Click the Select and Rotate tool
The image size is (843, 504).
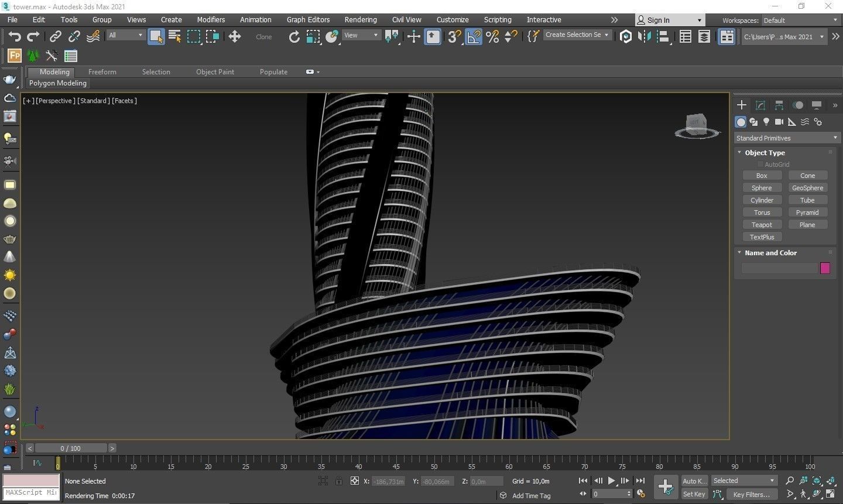294,37
